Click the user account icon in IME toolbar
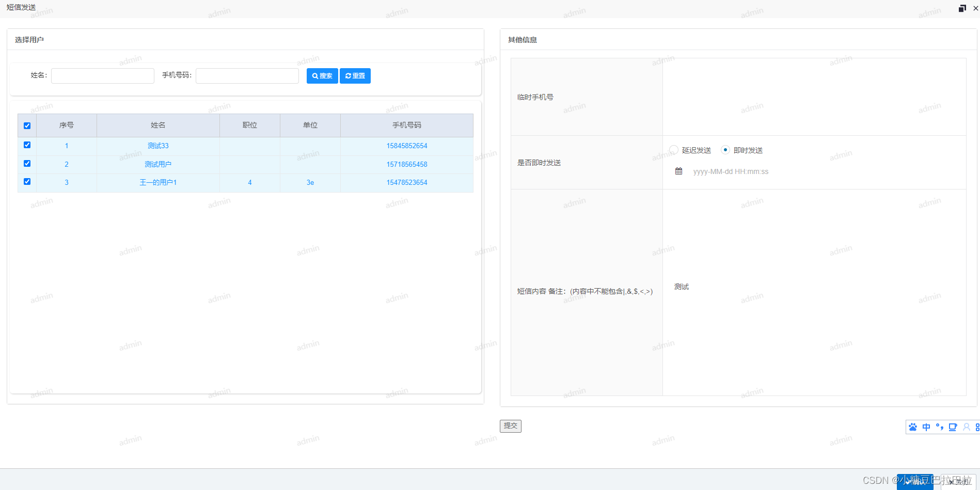Image resolution: width=980 pixels, height=490 pixels. pyautogui.click(x=966, y=427)
